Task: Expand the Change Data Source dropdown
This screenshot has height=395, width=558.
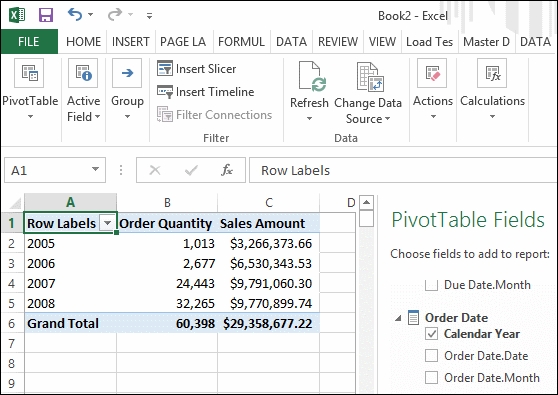Action: (388, 118)
